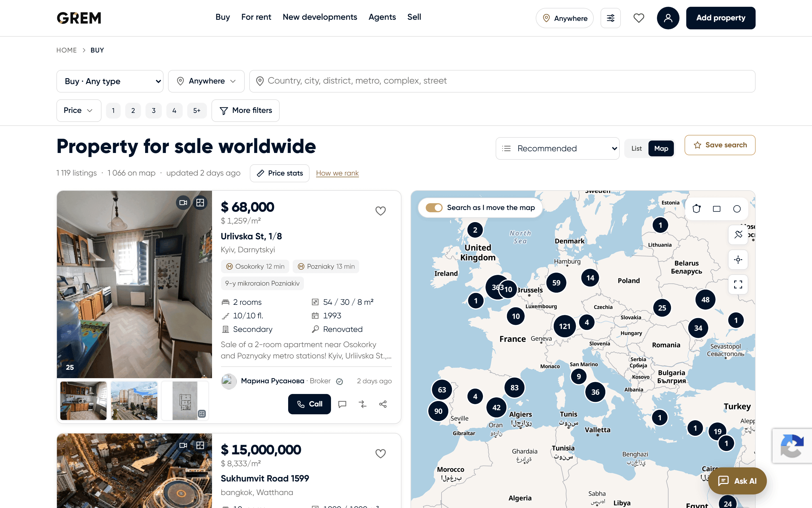Select the polygon draw tool on map
Image resolution: width=812 pixels, height=508 pixels.
click(x=697, y=209)
